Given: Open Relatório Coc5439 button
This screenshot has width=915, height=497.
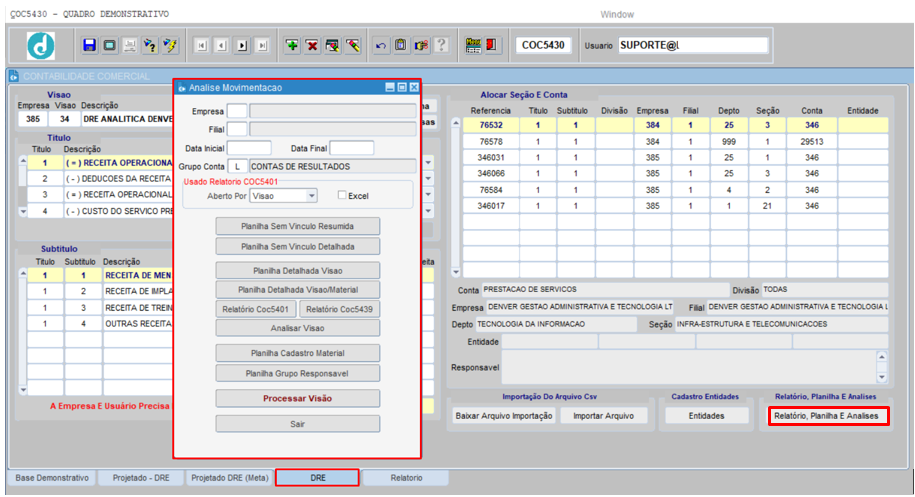Looking at the screenshot, I should click(x=340, y=309).
